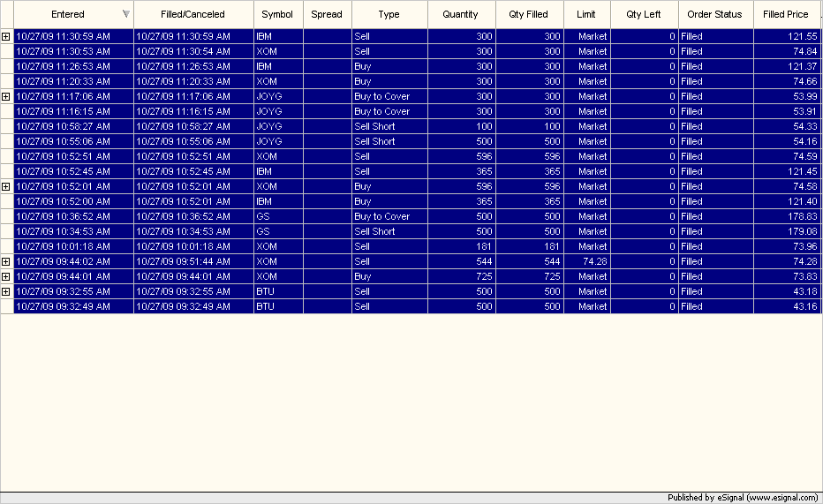The height and width of the screenshot is (504, 823).
Task: Click the 74.28 limit price cell
Action: tap(587, 261)
